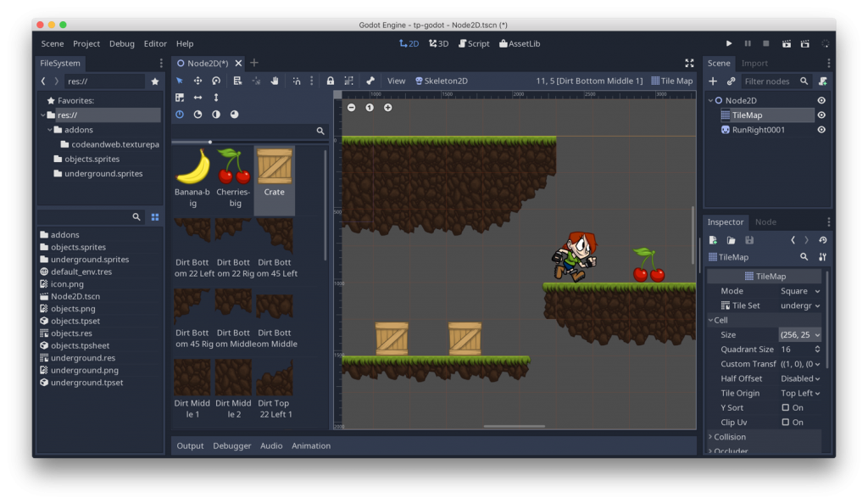Screen dimensions: 868x504
Task: Click the Add Child Node plus icon
Action: 713,81
